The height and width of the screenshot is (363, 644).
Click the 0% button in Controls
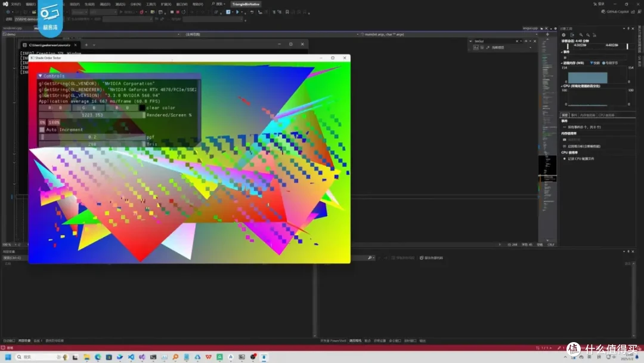pos(42,122)
